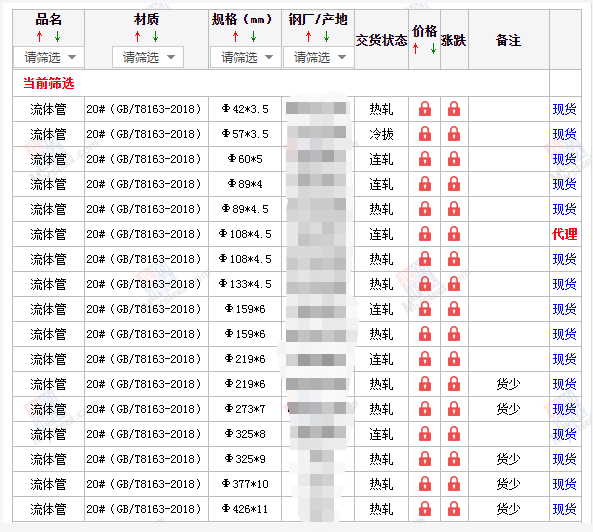Viewport: 593px width, 532px height.
Task: Click price lock icon in Φ60*5 row
Action: [425, 159]
